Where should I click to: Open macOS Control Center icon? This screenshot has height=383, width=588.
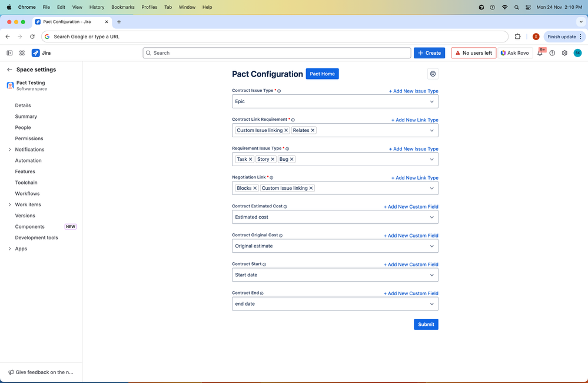tap(529, 7)
